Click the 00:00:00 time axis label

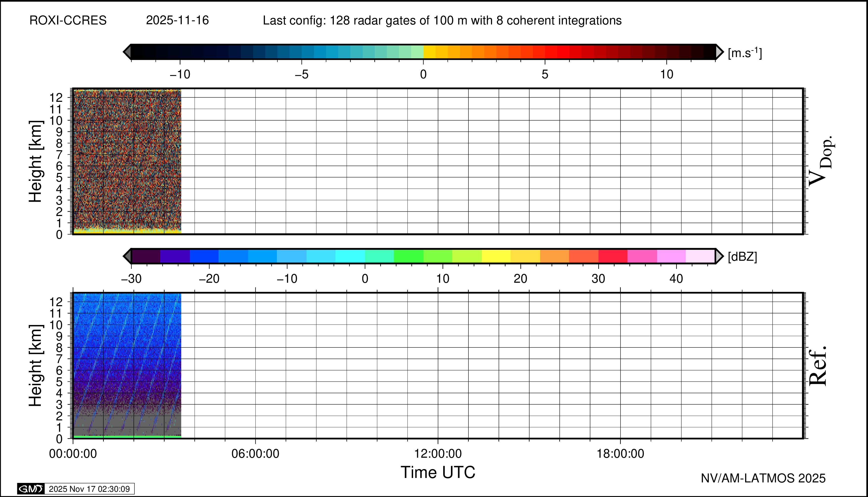73,454
